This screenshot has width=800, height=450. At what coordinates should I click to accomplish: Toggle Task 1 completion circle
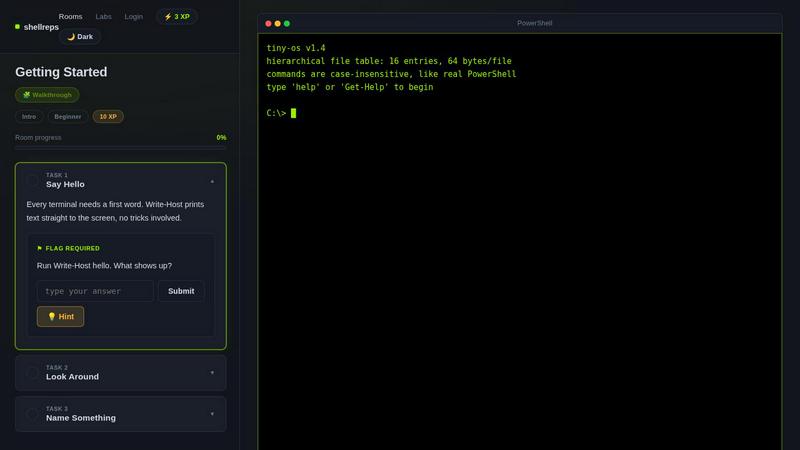tap(32, 180)
